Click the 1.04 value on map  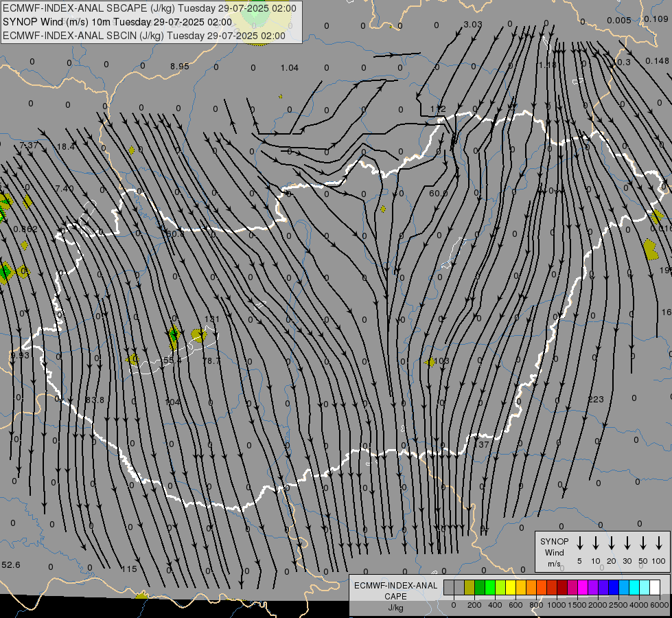[x=289, y=67]
